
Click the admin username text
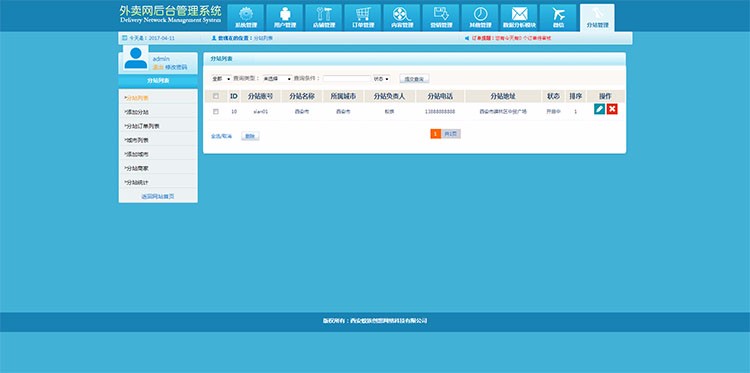tap(161, 59)
